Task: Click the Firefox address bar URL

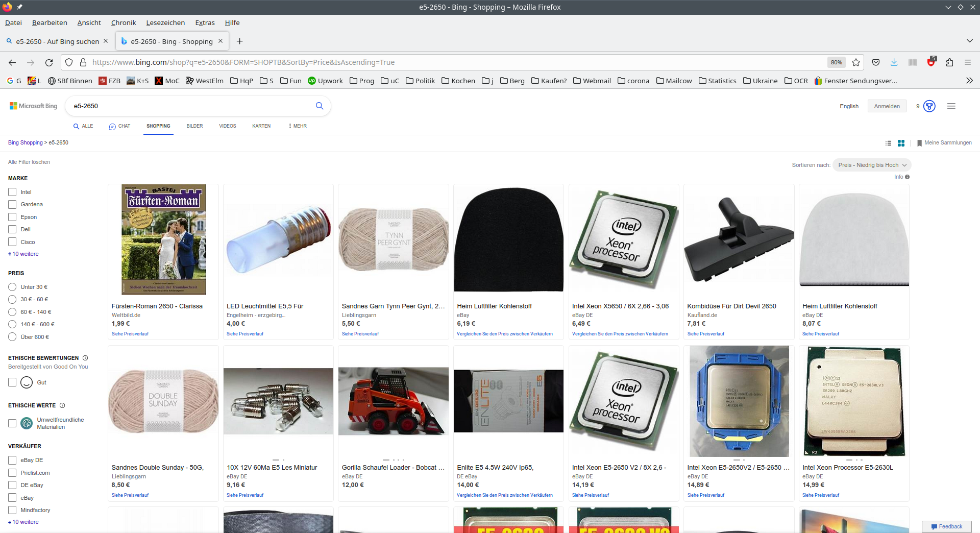Action: coord(243,62)
